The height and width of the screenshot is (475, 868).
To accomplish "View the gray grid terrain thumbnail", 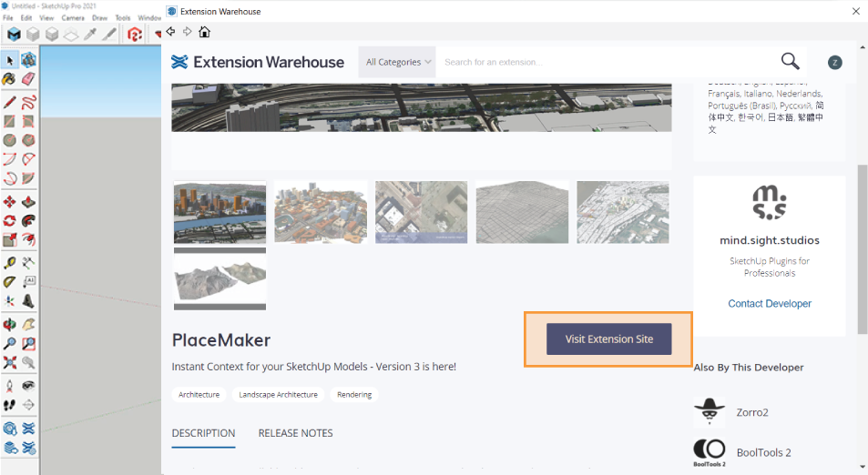I will pyautogui.click(x=522, y=212).
